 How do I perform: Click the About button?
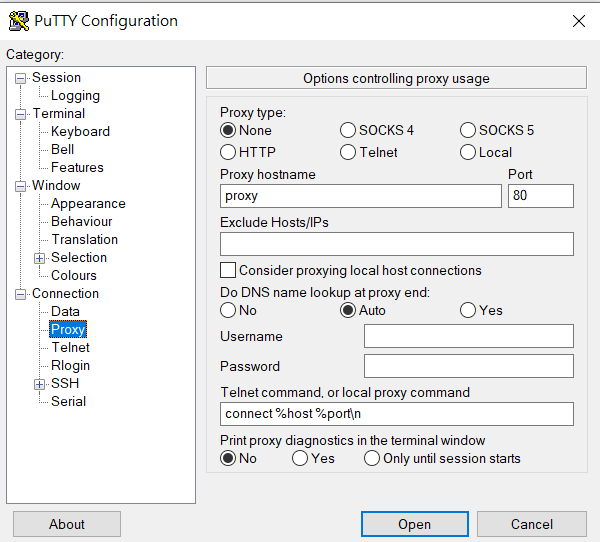(x=67, y=524)
